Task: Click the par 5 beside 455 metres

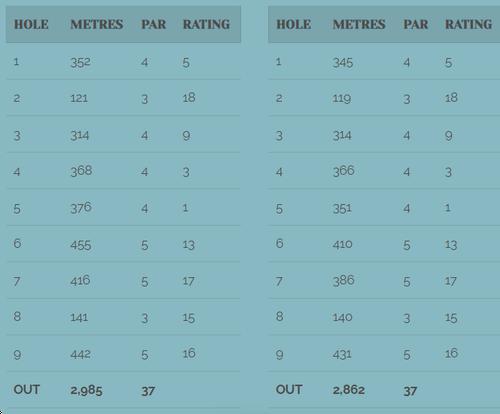Action: click(x=145, y=246)
